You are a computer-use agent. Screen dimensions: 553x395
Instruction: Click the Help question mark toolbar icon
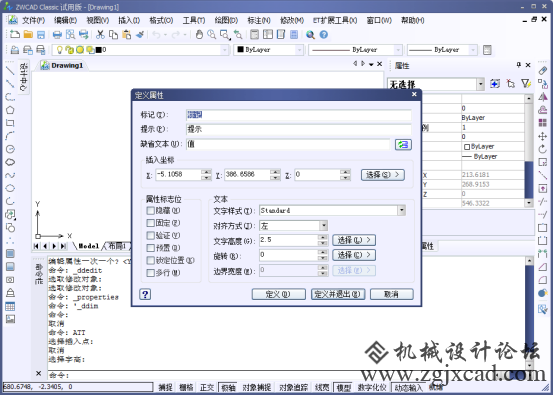click(324, 35)
